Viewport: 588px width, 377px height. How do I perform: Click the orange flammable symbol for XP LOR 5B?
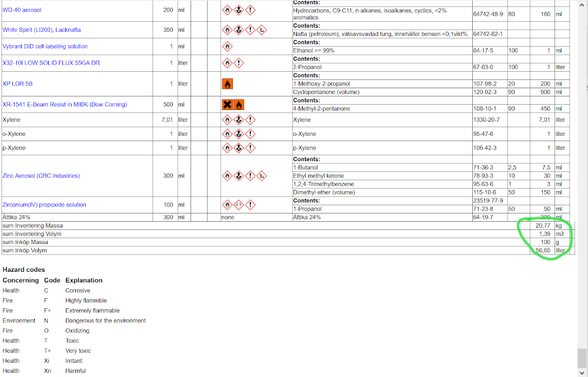pyautogui.click(x=227, y=84)
